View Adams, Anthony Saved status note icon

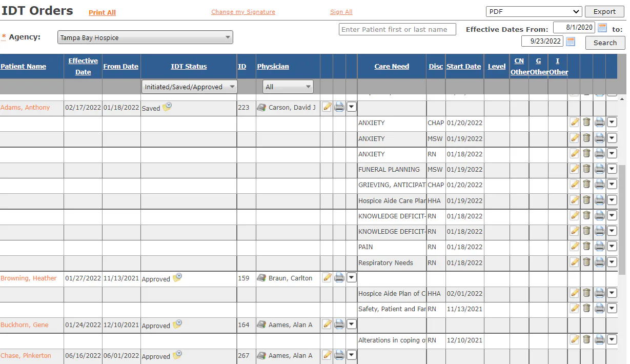(x=167, y=107)
